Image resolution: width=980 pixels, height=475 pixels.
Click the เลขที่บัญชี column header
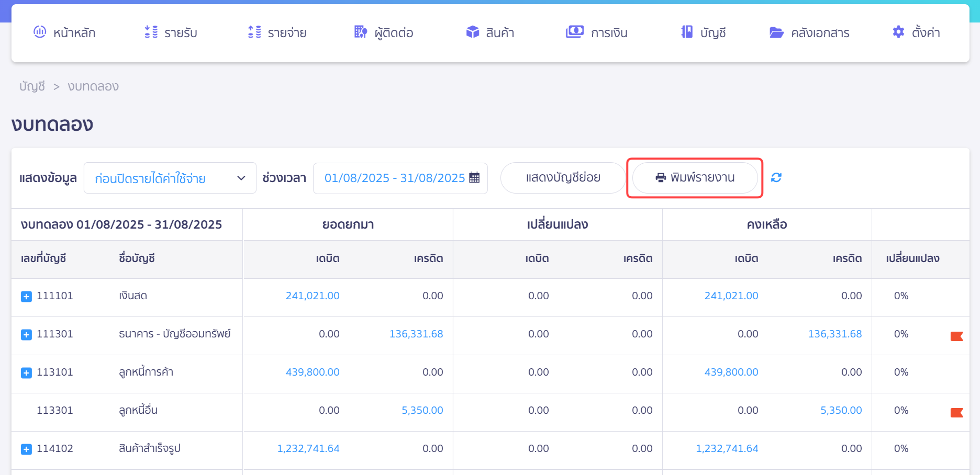[43, 258]
